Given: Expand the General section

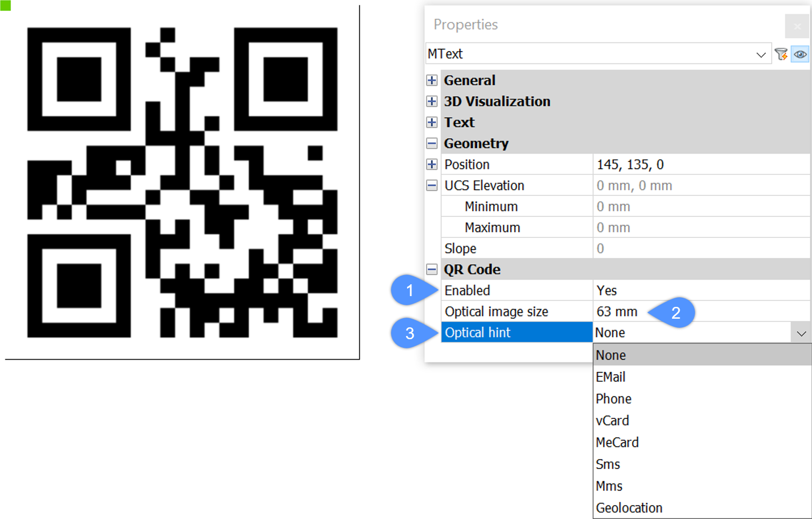Looking at the screenshot, I should point(432,80).
